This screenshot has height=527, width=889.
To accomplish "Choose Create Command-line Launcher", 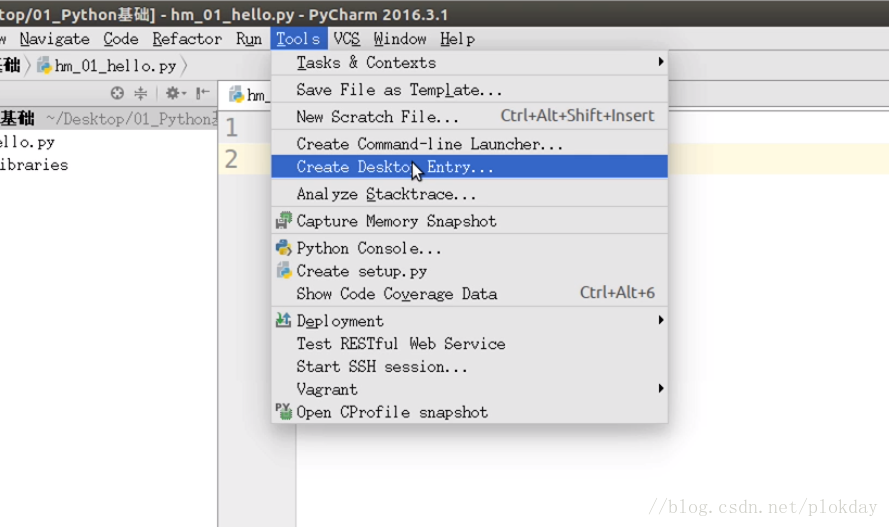I will pos(469,144).
